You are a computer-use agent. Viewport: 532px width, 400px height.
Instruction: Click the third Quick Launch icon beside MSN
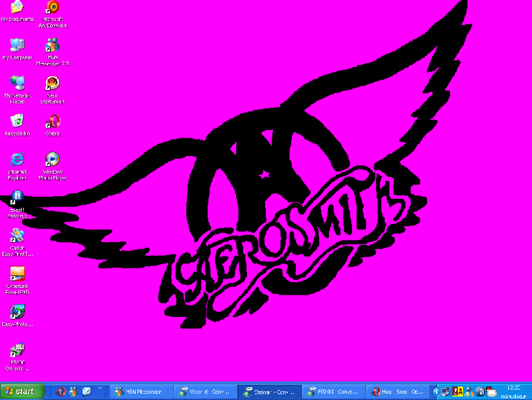point(87,391)
